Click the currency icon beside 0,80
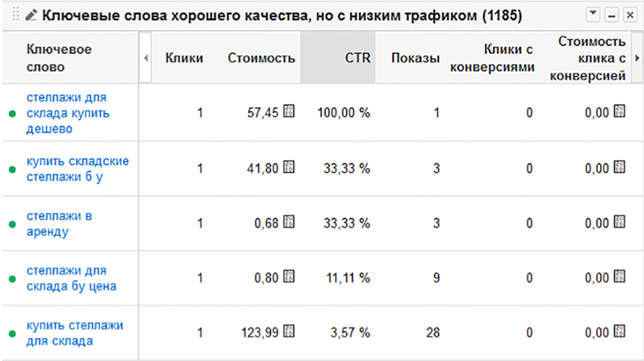This screenshot has width=644, height=361. tap(289, 277)
